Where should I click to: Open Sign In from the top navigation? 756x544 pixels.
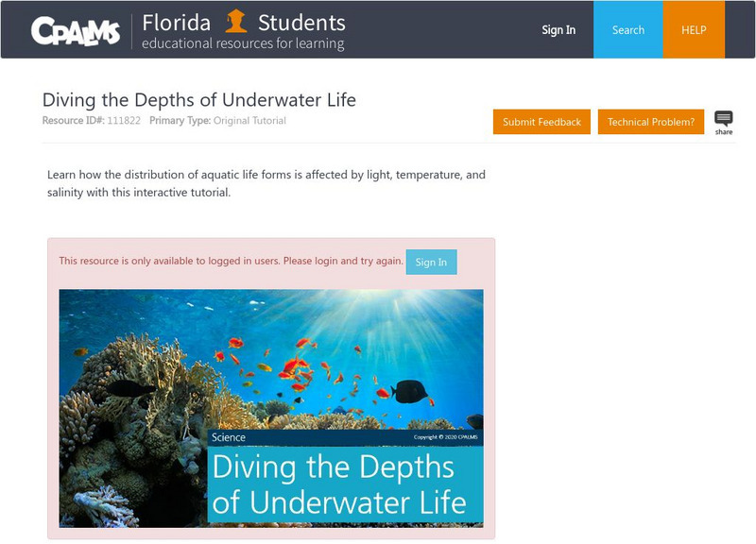point(558,29)
